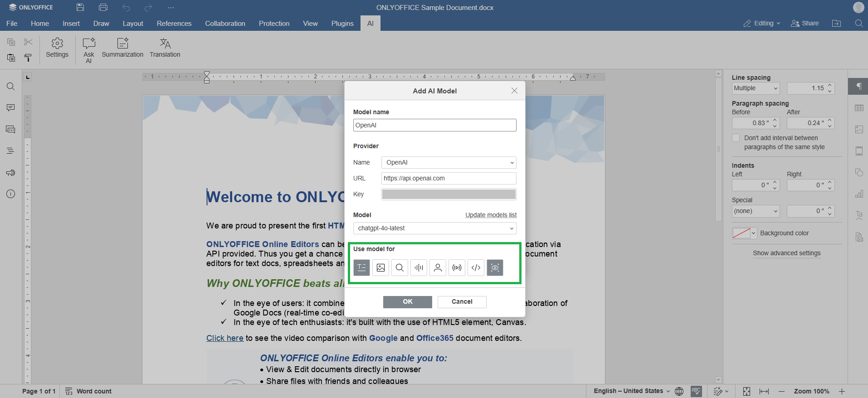Image resolution: width=868 pixels, height=398 pixels.
Task: Click the Print icon in title bar
Action: pyautogui.click(x=103, y=7)
